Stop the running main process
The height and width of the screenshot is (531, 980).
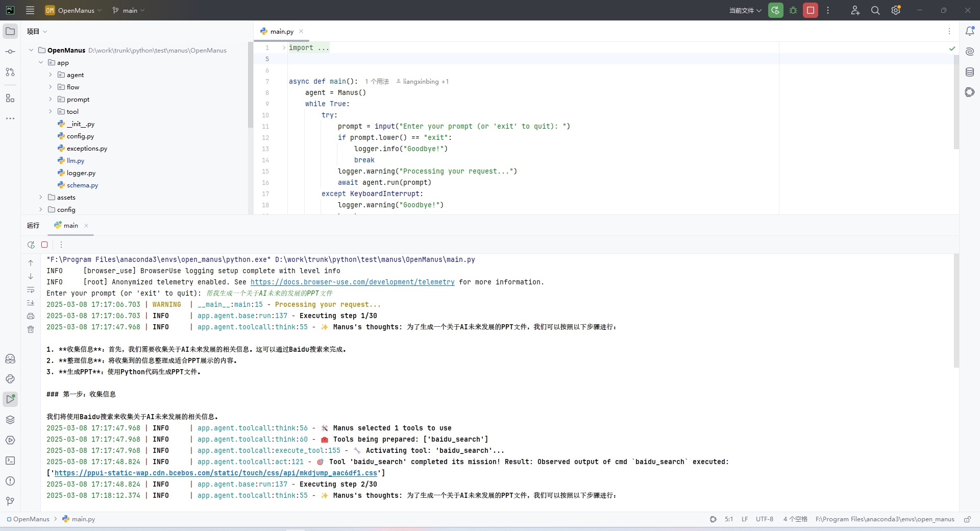pyautogui.click(x=811, y=10)
